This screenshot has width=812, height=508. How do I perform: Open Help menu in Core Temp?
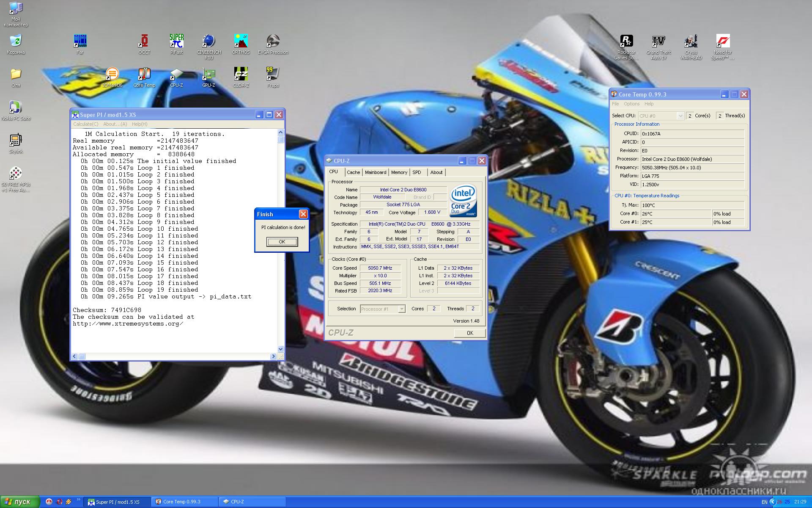(649, 104)
